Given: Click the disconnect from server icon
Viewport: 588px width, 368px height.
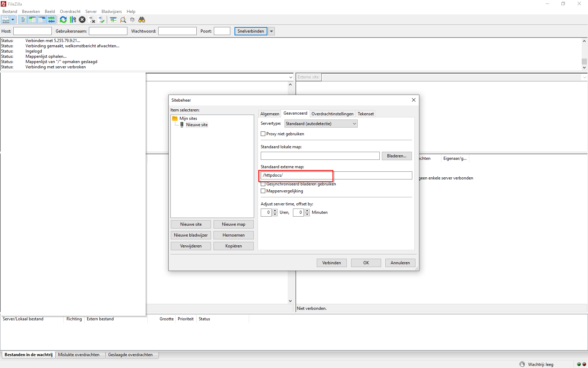Looking at the screenshot, I should (92, 20).
